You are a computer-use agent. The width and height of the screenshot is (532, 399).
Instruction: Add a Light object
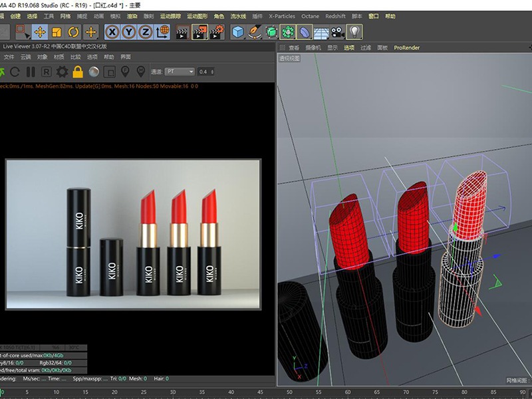[x=354, y=32]
